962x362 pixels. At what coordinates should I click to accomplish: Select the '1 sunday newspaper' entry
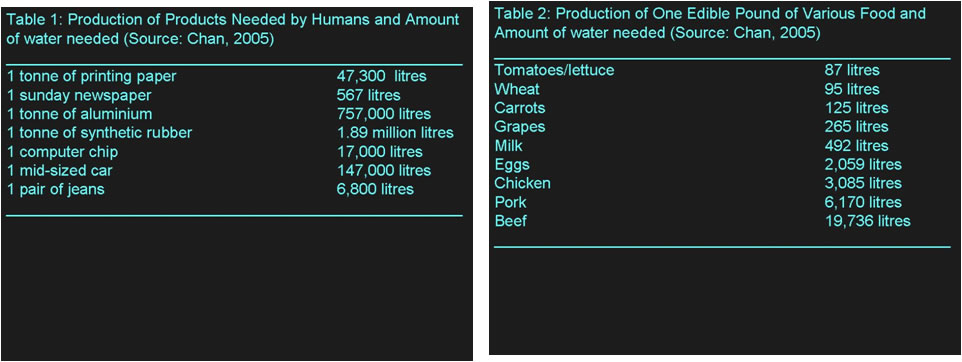click(x=79, y=96)
